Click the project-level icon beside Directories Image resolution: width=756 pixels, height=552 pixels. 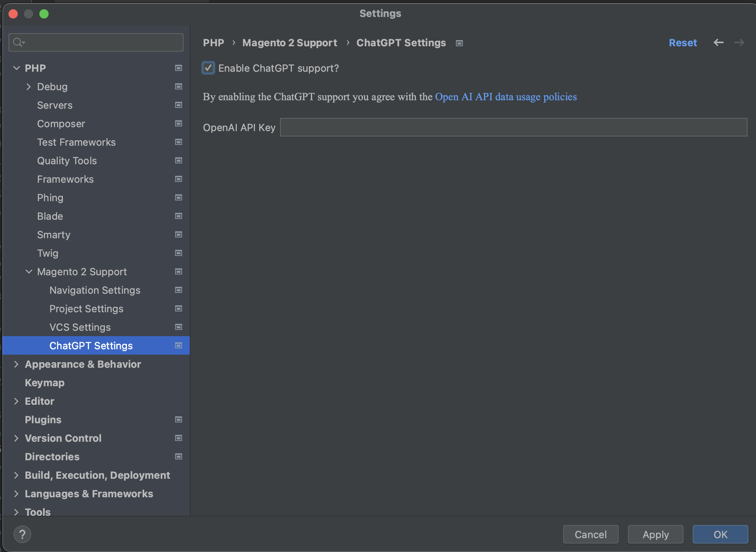coord(179,456)
